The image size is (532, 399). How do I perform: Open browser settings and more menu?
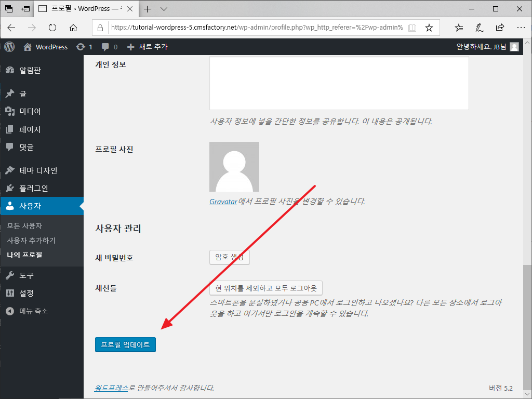(x=521, y=28)
